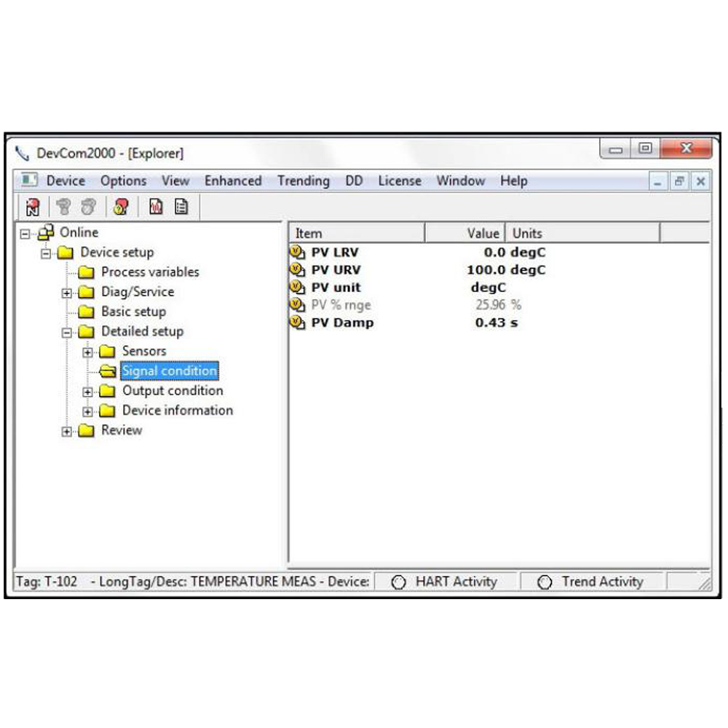Select the Basic setup tree item
The height and width of the screenshot is (728, 728).
pos(134,312)
